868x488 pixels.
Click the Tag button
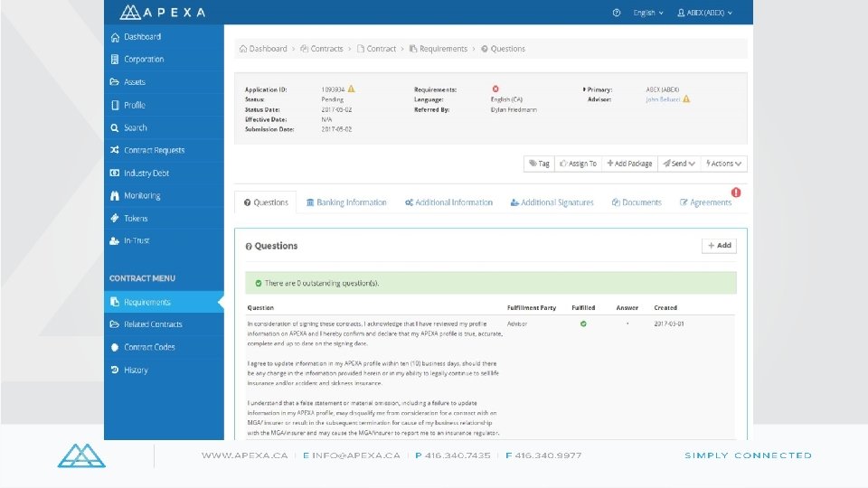[539, 164]
